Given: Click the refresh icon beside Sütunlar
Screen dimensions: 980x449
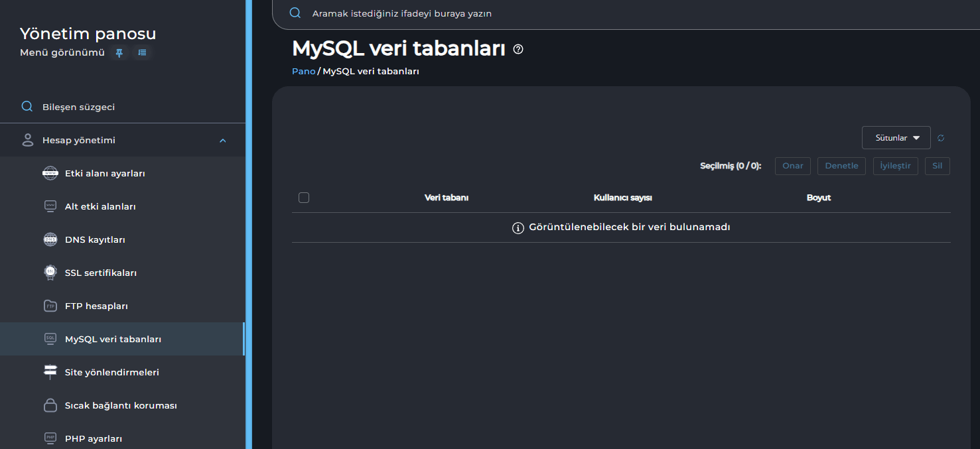Looking at the screenshot, I should [x=941, y=138].
